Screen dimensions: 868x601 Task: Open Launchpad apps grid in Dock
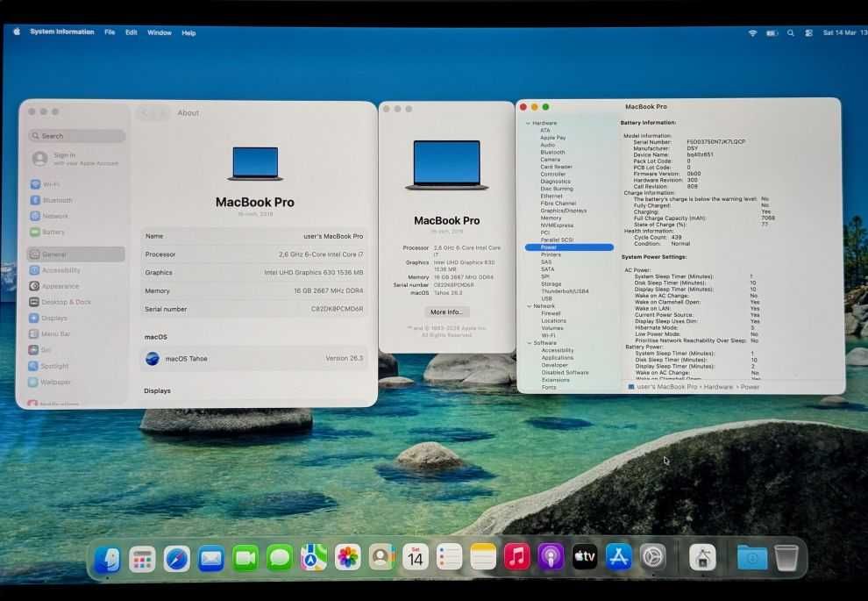(142, 558)
